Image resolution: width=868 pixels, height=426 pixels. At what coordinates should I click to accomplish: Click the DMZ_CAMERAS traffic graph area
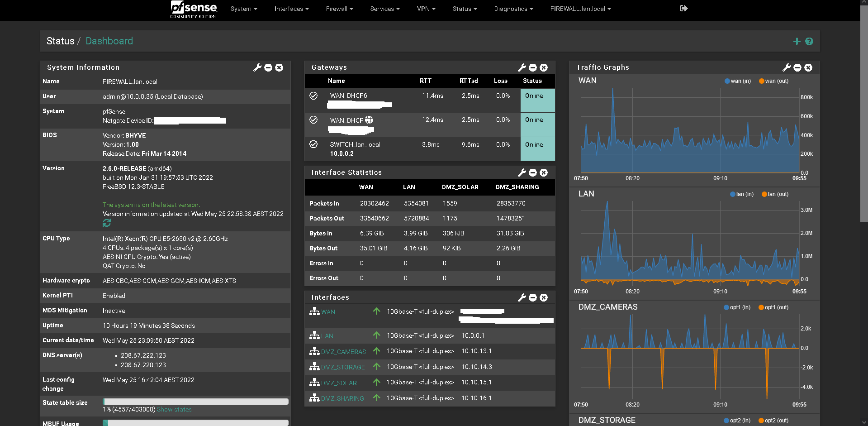tap(690, 357)
